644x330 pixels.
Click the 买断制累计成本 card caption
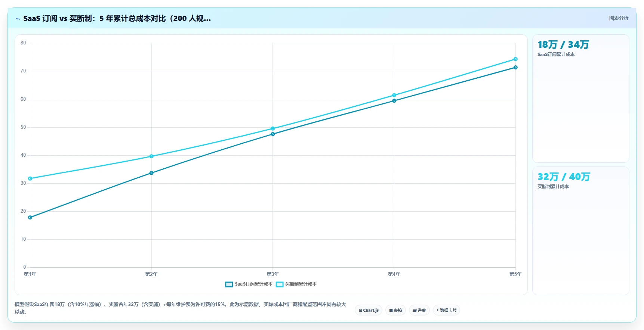coord(553,187)
